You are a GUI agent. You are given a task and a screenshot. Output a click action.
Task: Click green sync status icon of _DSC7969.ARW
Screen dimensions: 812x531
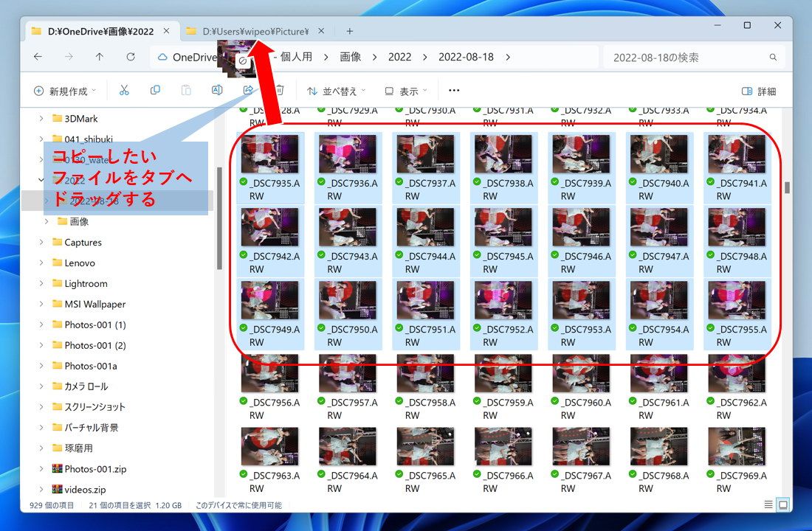coord(710,474)
